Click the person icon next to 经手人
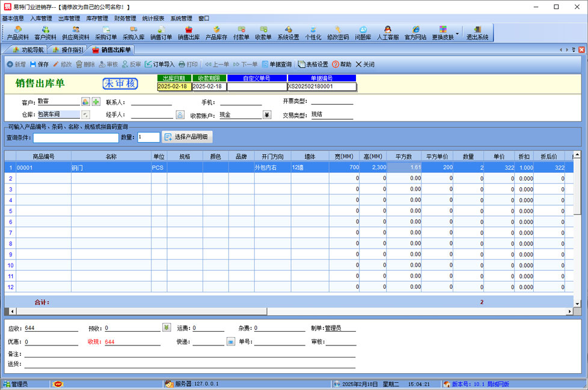588x390 pixels. [x=180, y=114]
